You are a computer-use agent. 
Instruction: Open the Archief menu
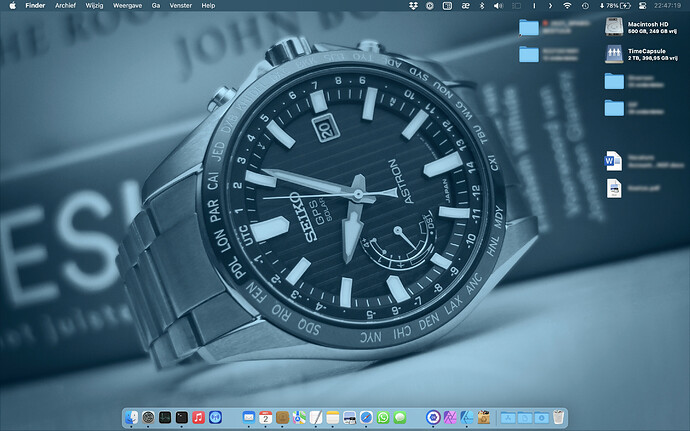click(x=65, y=6)
